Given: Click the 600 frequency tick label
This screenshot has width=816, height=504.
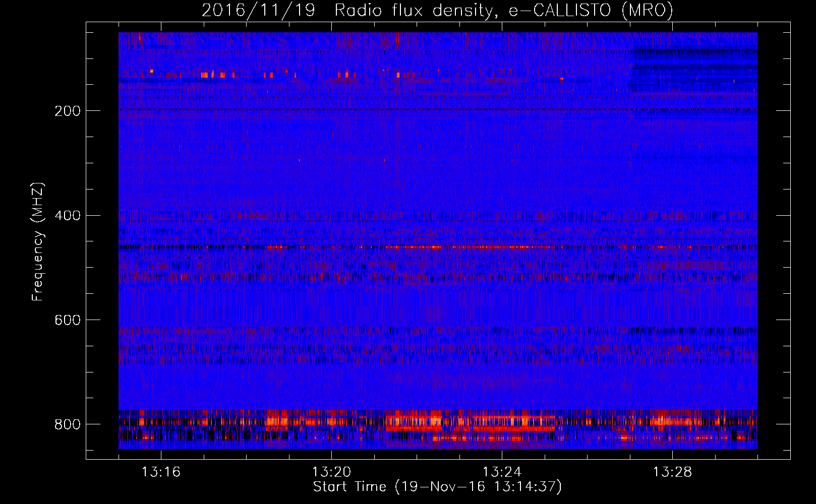Looking at the screenshot, I should [68, 321].
